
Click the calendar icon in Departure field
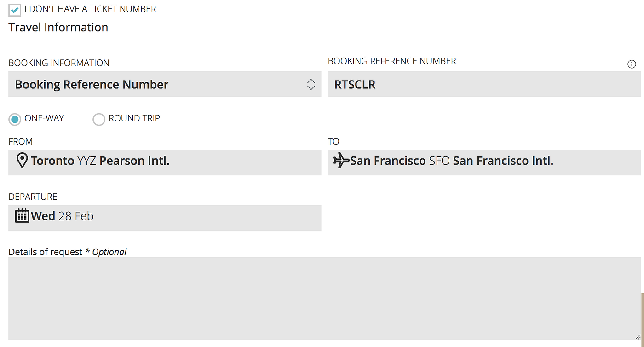tap(22, 216)
